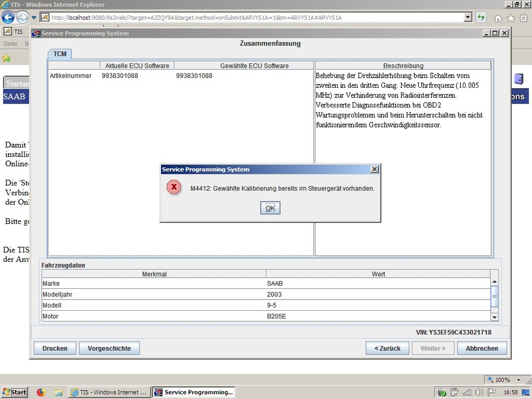Open the Datei menu
Image resolution: width=532 pixels, height=399 pixels.
10,44
